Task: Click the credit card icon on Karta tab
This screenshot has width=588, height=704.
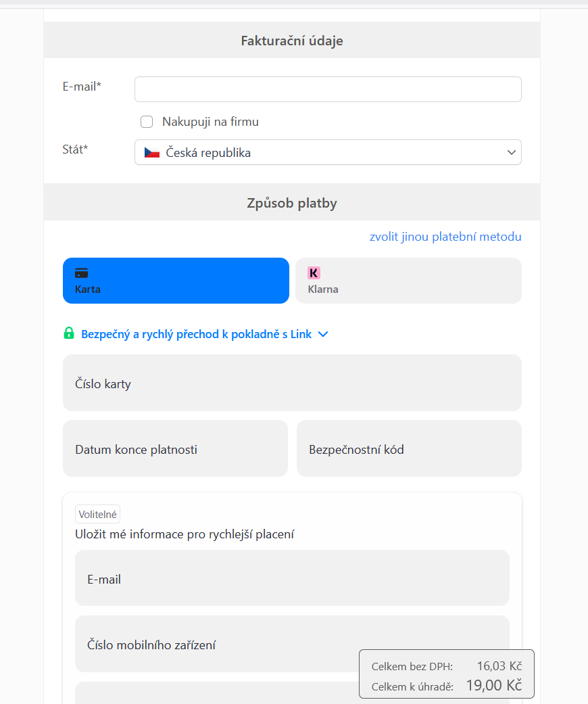Action: tap(81, 273)
